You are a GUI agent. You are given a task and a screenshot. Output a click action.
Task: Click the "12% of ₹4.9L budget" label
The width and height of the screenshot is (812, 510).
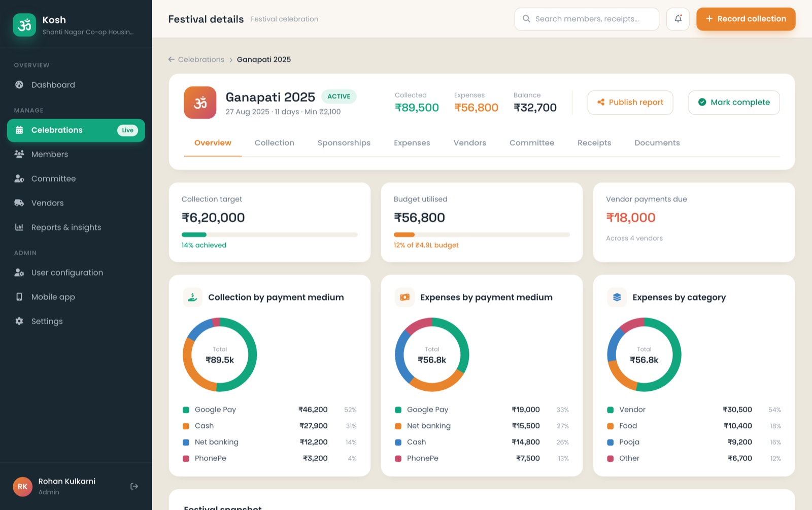pos(426,245)
